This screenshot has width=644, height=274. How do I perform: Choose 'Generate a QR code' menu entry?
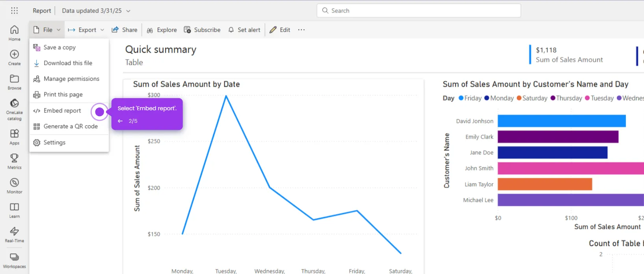[x=69, y=126]
